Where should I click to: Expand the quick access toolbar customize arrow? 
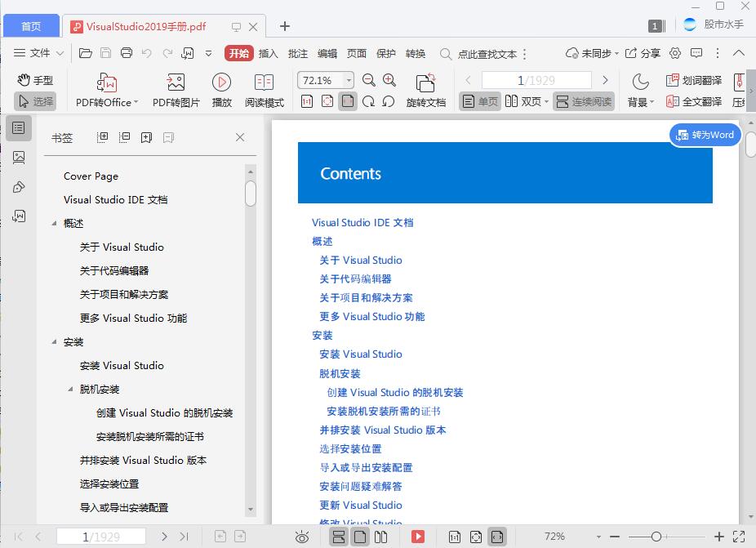pyautogui.click(x=209, y=53)
